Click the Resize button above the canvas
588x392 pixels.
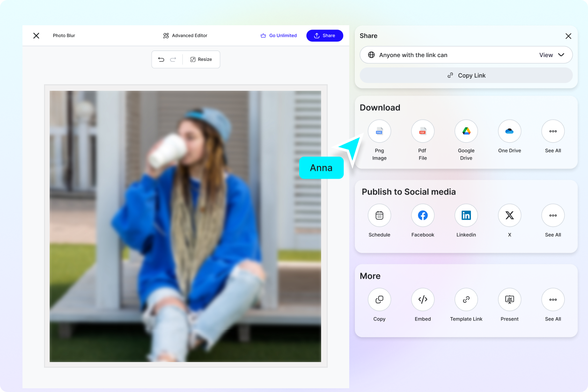(x=201, y=59)
